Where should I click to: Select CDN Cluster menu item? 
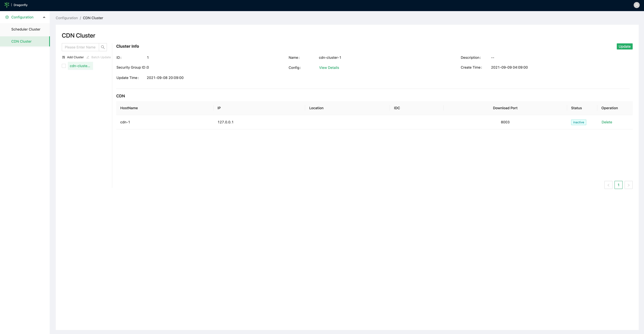25,41
